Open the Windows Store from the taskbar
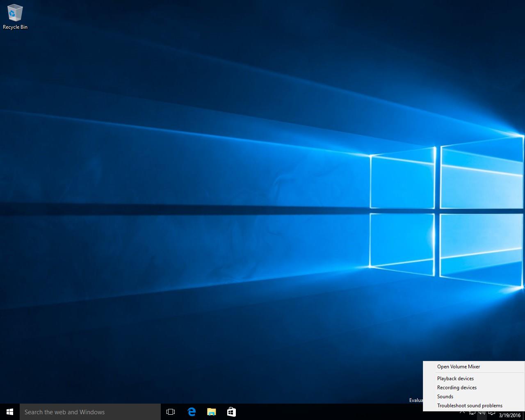Viewport: 525px width, 420px height. [231, 412]
